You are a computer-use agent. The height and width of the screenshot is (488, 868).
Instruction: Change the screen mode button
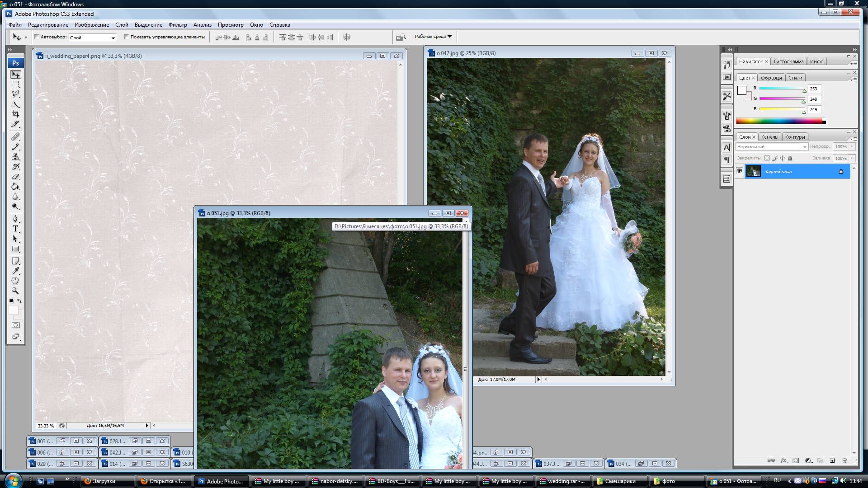click(15, 337)
